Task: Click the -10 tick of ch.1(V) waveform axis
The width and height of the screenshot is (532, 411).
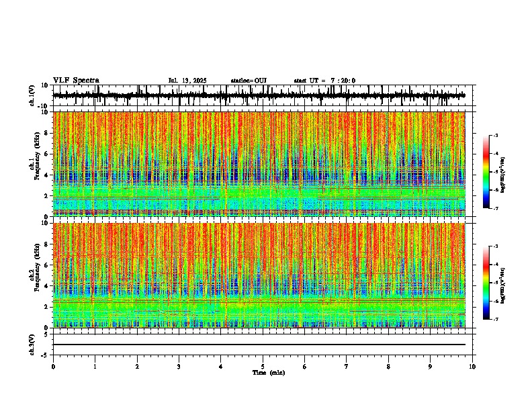Action: coord(44,106)
